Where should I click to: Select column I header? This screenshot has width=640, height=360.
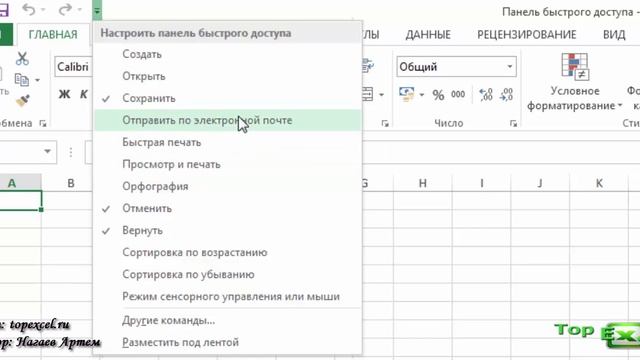(x=482, y=183)
